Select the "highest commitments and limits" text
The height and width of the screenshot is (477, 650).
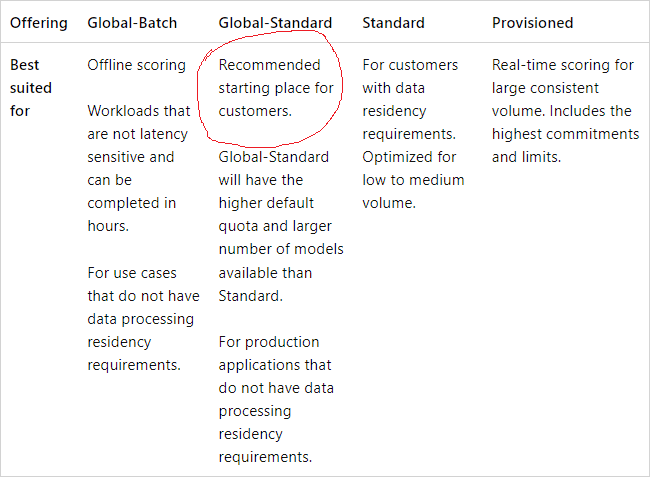click(x=565, y=145)
